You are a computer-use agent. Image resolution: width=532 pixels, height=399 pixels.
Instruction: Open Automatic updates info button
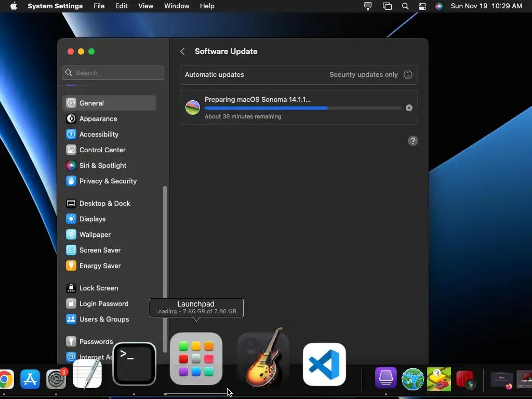point(408,75)
